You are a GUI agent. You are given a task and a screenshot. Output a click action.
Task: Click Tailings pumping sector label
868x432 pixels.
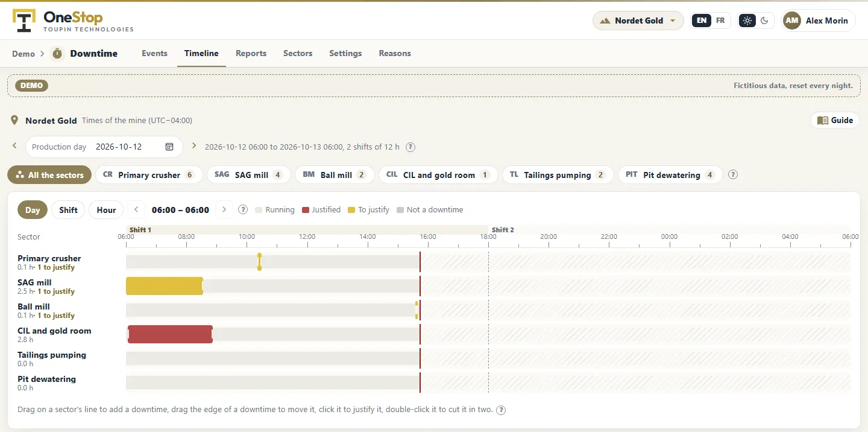coord(52,355)
